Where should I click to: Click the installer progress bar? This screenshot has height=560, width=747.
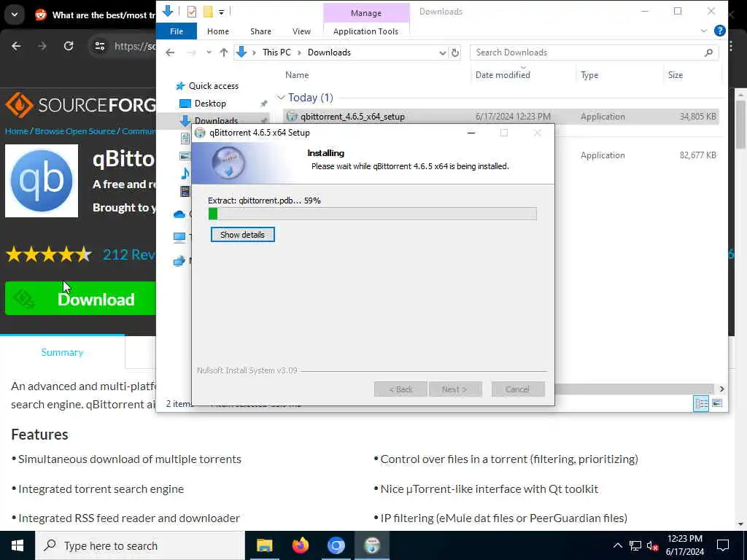click(373, 214)
